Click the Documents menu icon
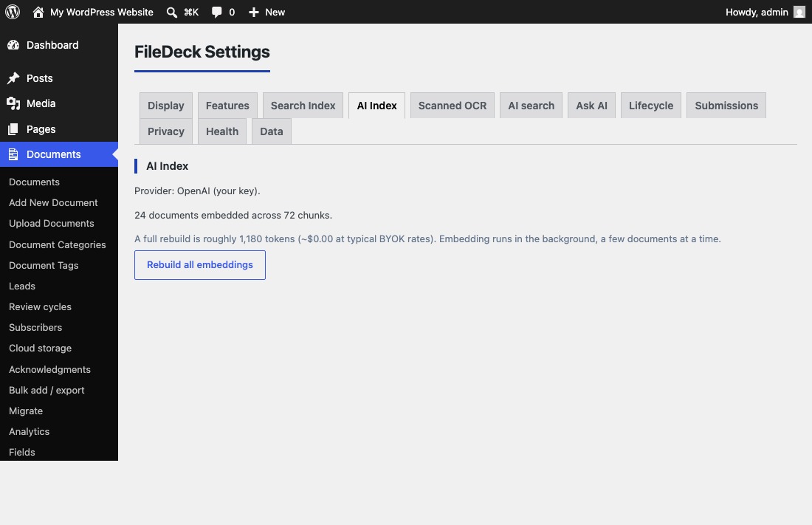Viewport: 812px width, 525px height. click(x=13, y=154)
